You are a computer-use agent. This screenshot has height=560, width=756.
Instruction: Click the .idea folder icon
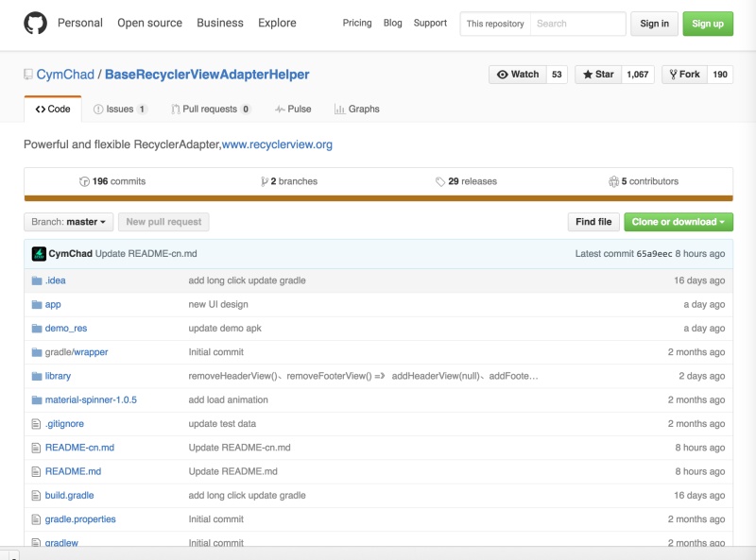point(37,280)
